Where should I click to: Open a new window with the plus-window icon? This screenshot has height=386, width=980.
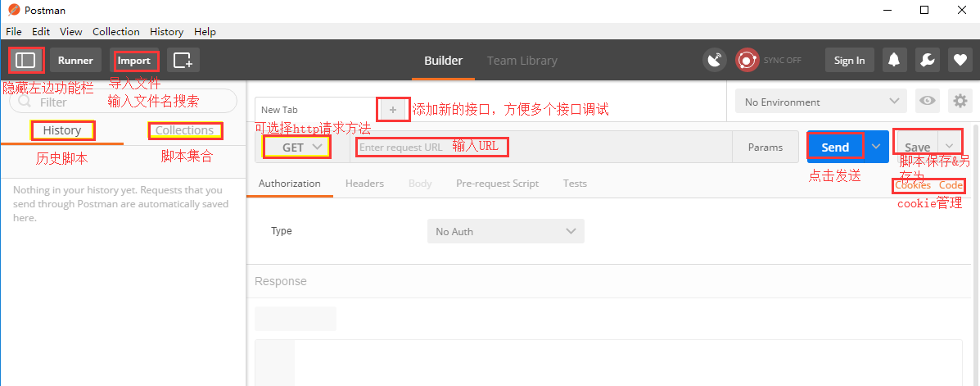click(183, 60)
